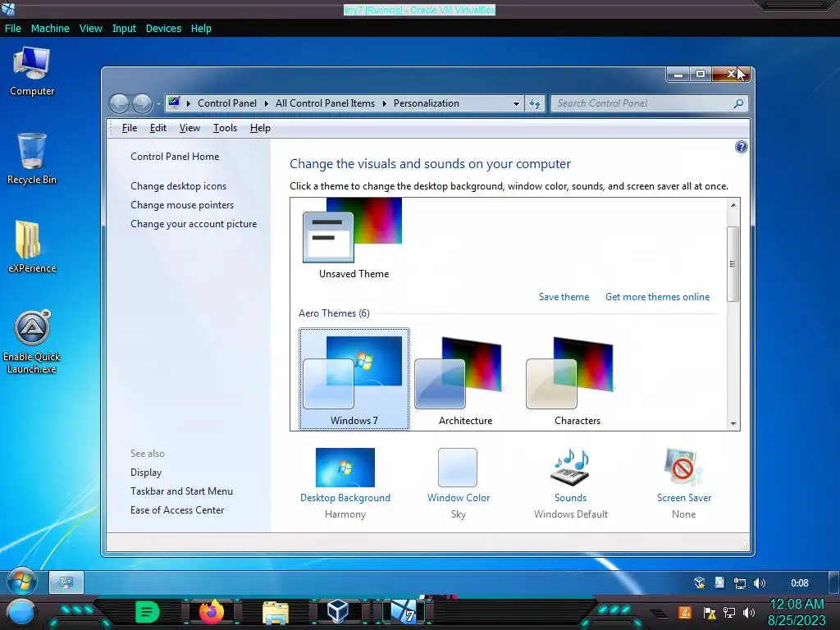This screenshot has height=630, width=840.
Task: Select the Characters theme
Action: tap(577, 379)
